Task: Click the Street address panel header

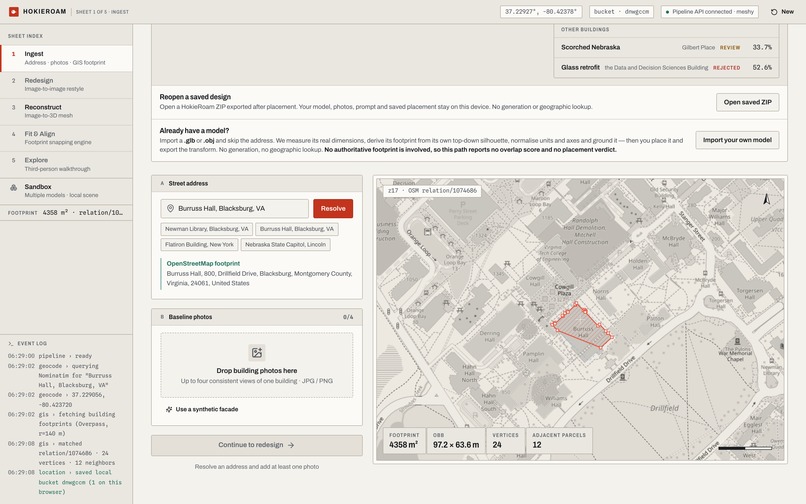Action: 257,184
